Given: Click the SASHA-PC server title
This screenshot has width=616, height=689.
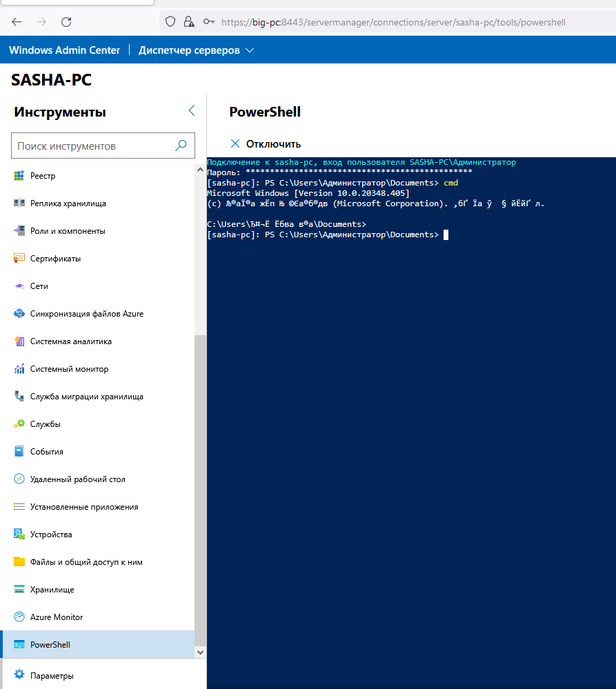Looking at the screenshot, I should (x=51, y=80).
